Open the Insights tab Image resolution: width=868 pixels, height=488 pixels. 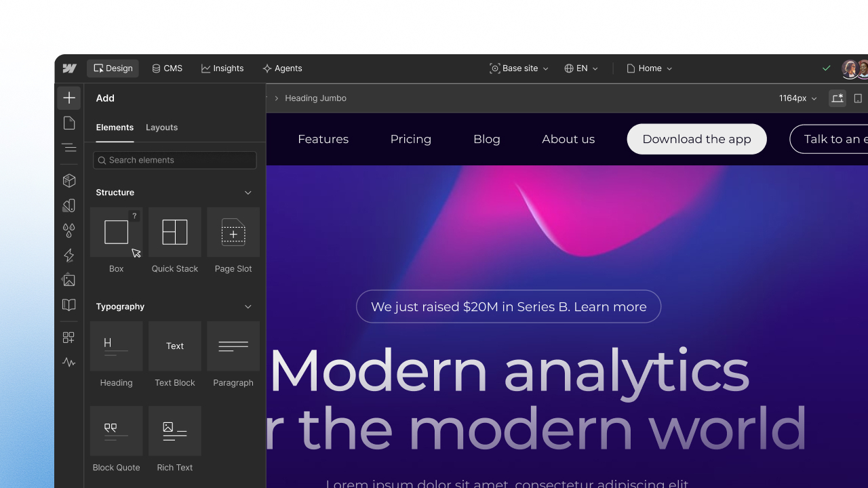coord(222,68)
